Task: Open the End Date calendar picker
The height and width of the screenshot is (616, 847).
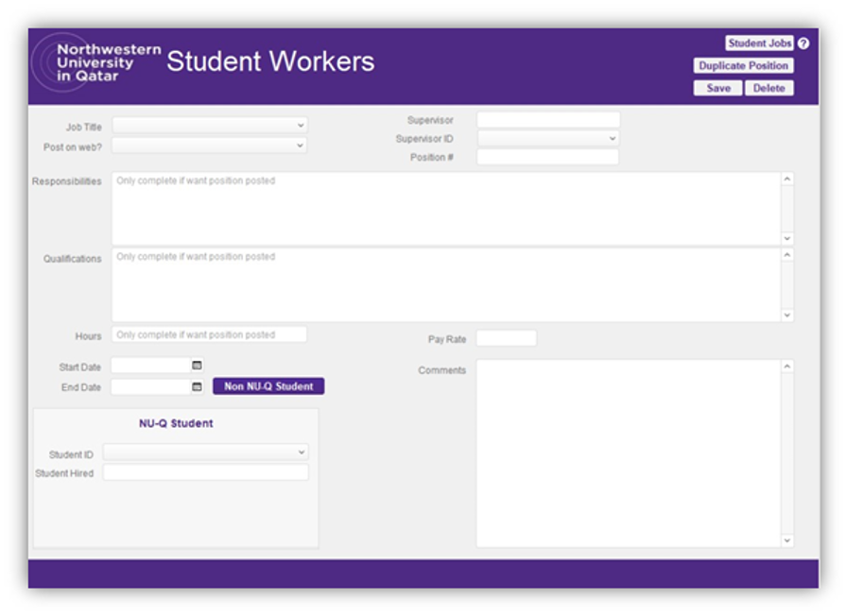Action: [197, 386]
